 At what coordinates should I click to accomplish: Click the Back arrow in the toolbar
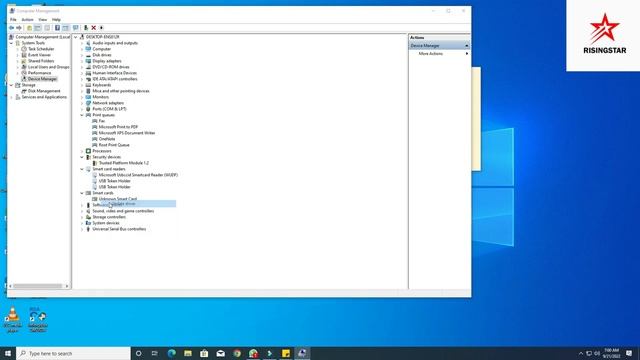[11, 28]
